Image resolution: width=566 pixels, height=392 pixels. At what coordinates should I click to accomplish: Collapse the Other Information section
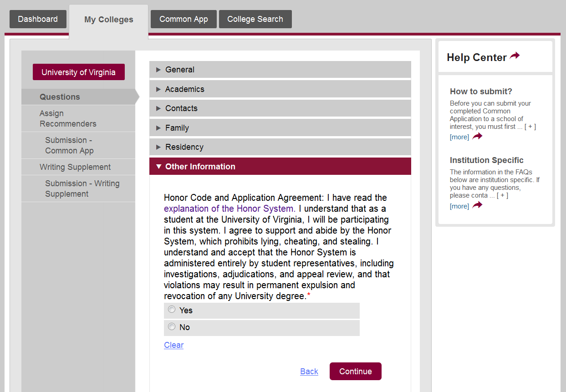click(280, 167)
